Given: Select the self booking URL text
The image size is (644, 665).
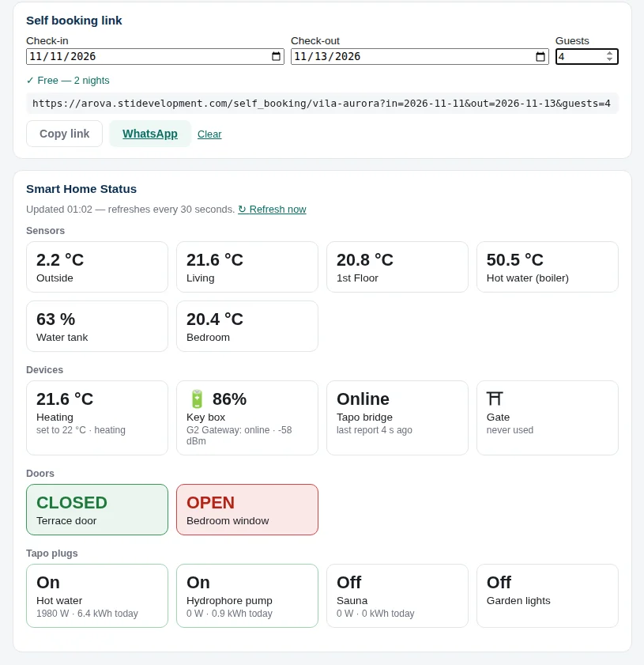Looking at the screenshot, I should (x=321, y=104).
